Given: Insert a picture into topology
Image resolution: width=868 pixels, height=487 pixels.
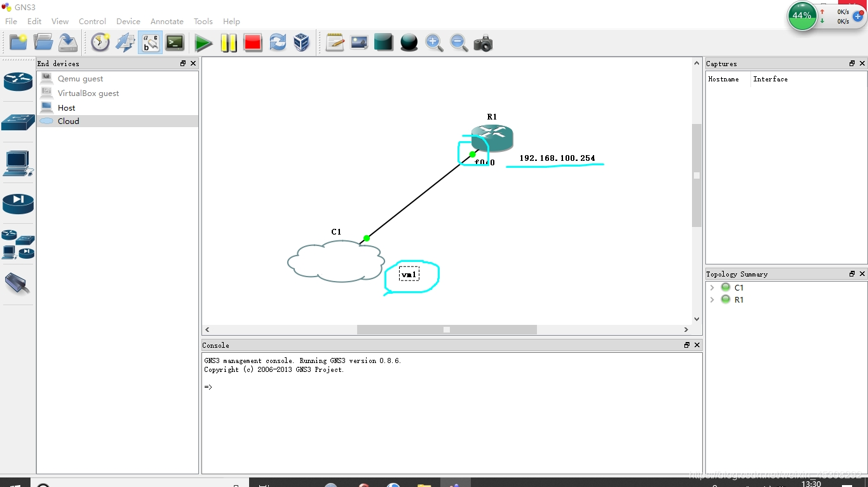Looking at the screenshot, I should point(359,43).
